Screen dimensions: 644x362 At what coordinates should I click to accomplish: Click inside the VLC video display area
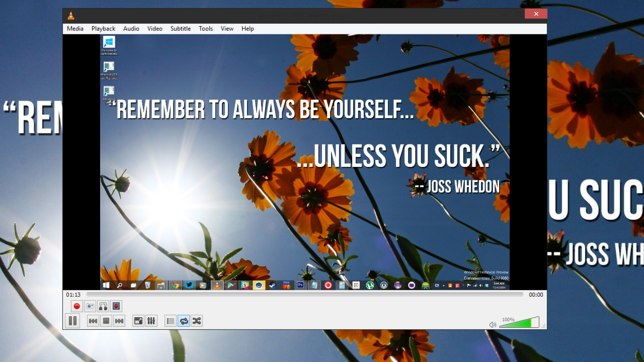(305, 162)
